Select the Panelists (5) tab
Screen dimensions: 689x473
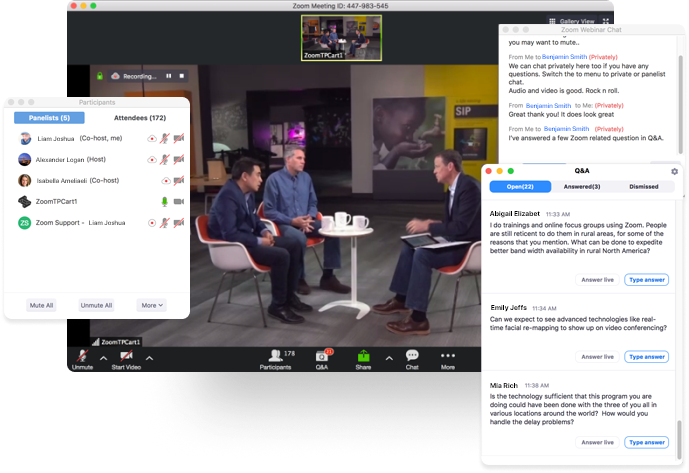pyautogui.click(x=49, y=118)
